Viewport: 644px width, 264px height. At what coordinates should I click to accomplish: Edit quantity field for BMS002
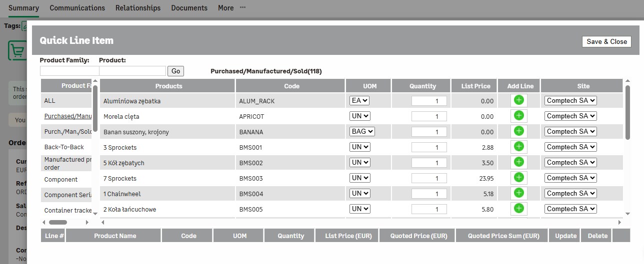pyautogui.click(x=429, y=163)
